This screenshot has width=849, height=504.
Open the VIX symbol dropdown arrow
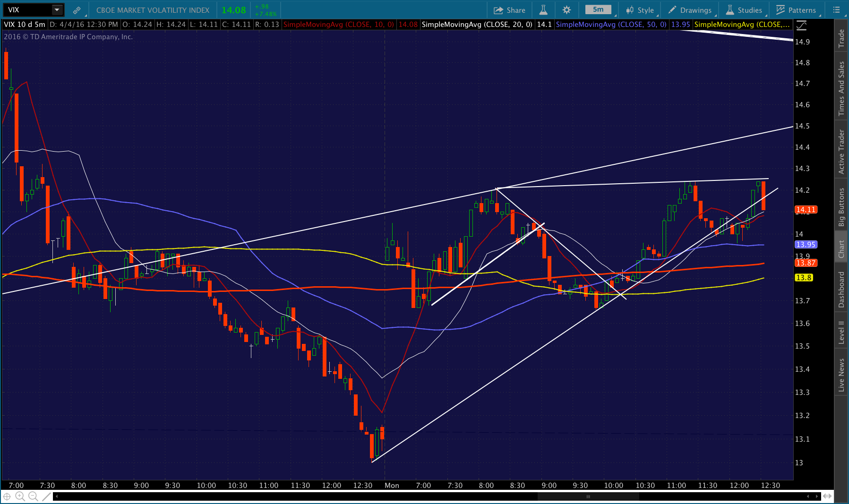pyautogui.click(x=57, y=9)
